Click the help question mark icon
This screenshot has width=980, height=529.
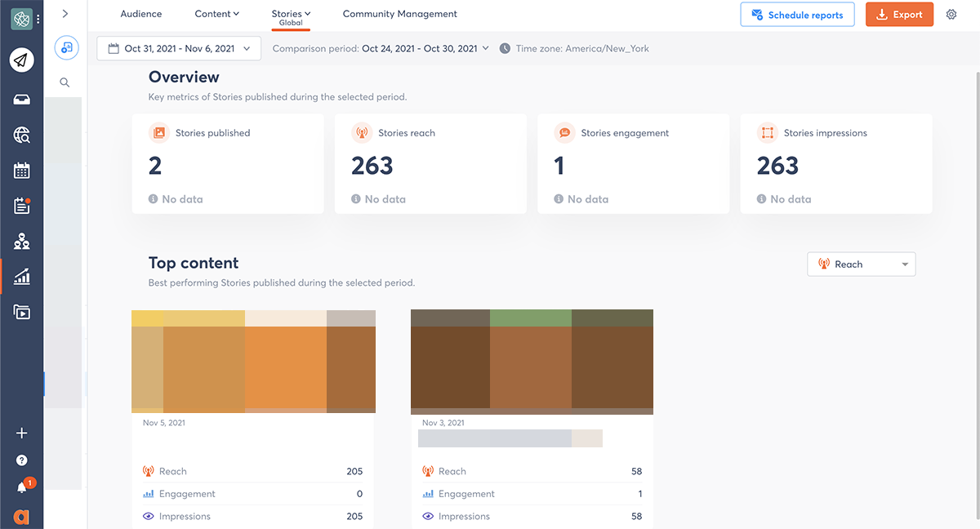click(x=22, y=460)
